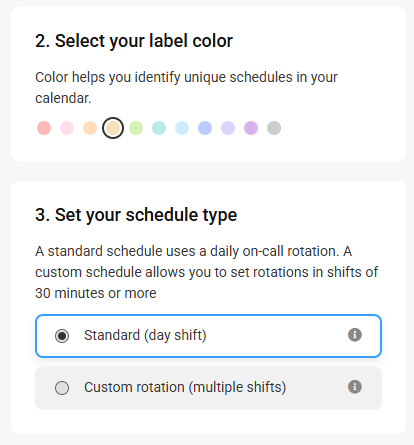This screenshot has width=414, height=445.
Task: Pick the light green label color
Action: tap(136, 128)
